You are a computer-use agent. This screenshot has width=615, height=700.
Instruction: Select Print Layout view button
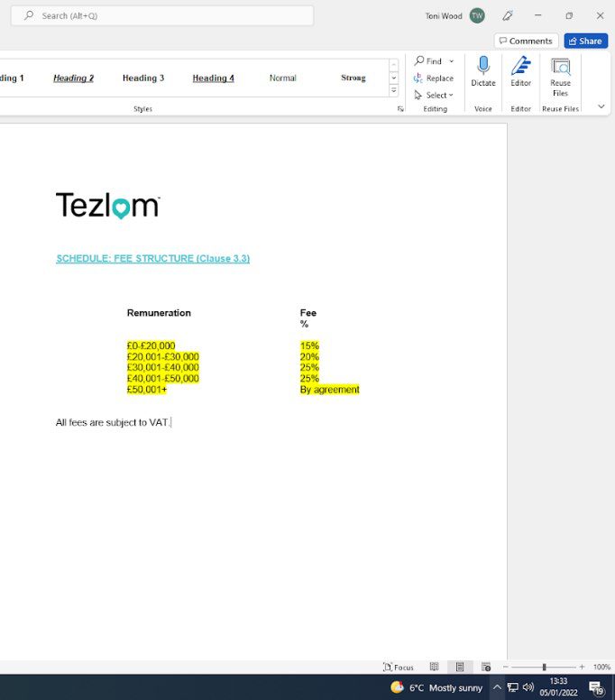tap(460, 667)
